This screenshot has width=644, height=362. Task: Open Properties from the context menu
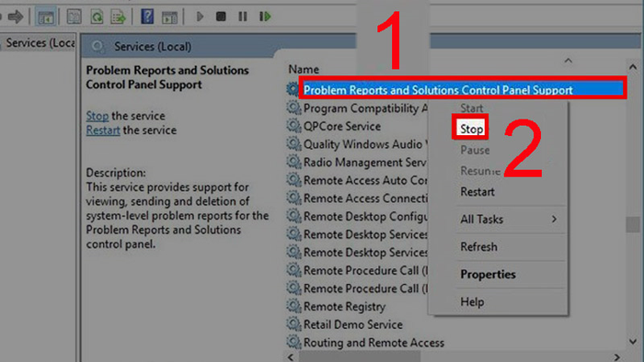488,275
